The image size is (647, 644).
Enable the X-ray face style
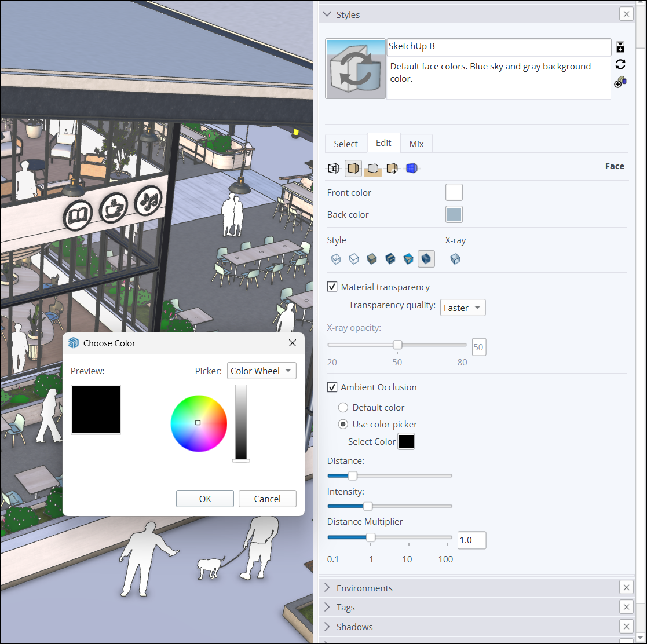pyautogui.click(x=455, y=259)
